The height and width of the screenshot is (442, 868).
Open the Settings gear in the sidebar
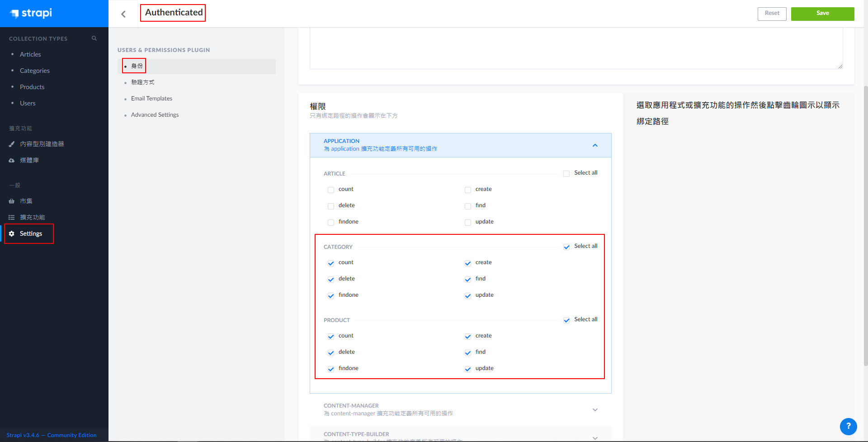coord(12,234)
